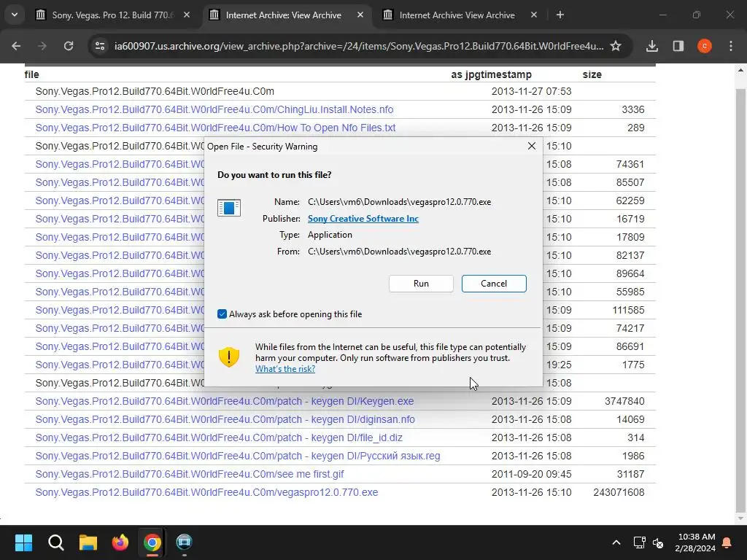Viewport: 747px width, 560px height.
Task: Uncheck Always ask before opening this file
Action: coord(222,314)
